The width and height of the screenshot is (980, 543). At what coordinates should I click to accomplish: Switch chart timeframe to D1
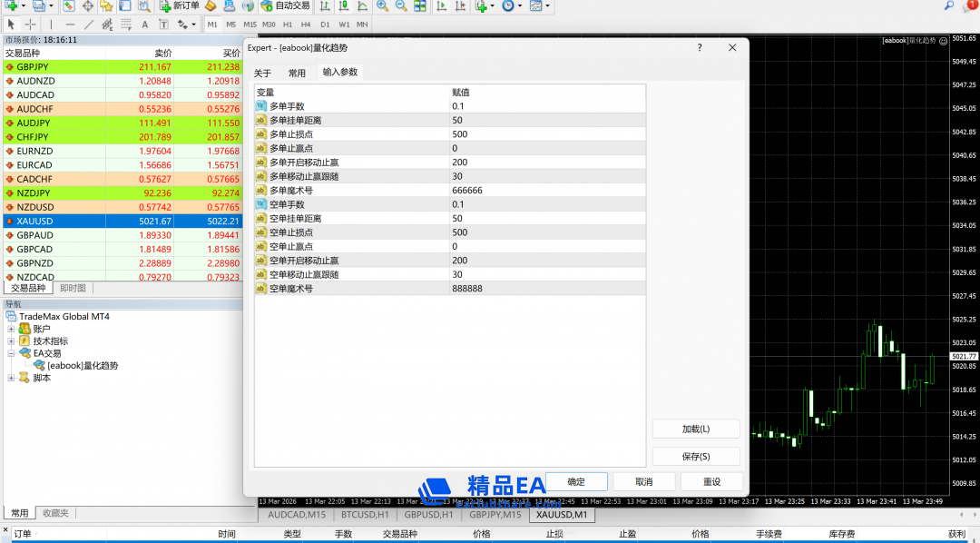325,25
